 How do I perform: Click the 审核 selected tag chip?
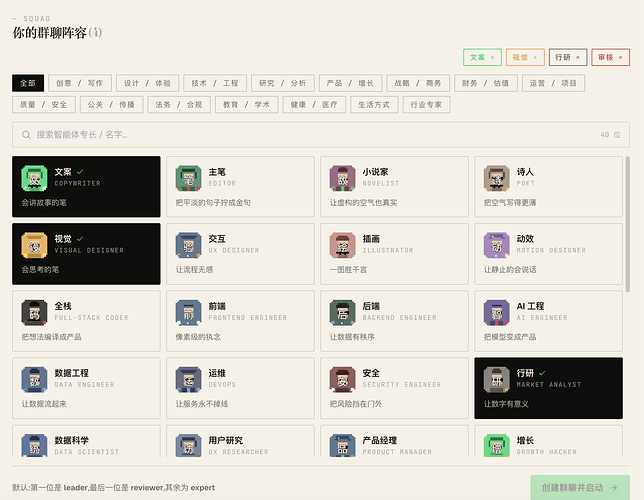coord(610,58)
